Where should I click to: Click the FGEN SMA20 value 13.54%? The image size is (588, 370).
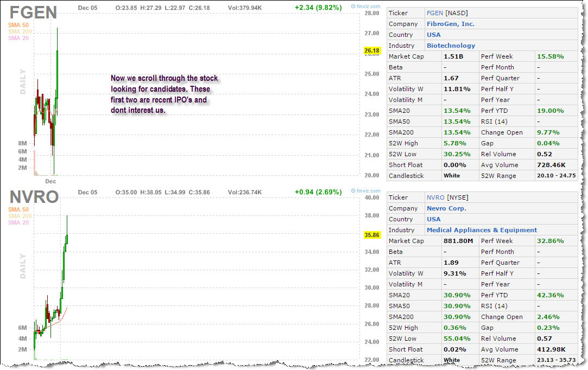pos(457,111)
